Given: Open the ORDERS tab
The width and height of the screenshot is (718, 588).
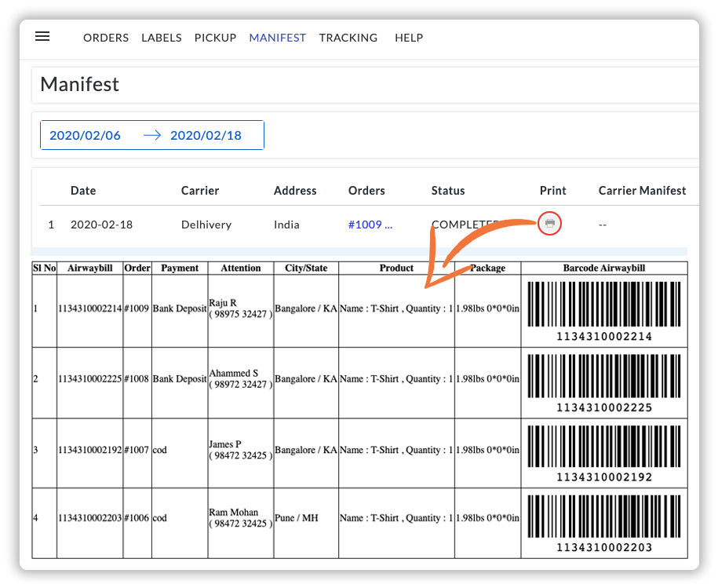Looking at the screenshot, I should [x=106, y=38].
